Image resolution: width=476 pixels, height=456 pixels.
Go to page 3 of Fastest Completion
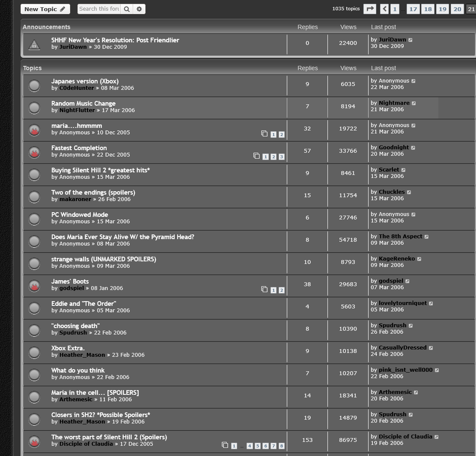click(281, 157)
